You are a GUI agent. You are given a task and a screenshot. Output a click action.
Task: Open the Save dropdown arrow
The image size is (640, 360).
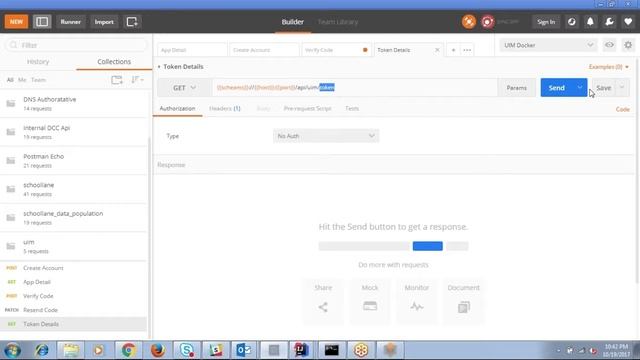(x=622, y=88)
